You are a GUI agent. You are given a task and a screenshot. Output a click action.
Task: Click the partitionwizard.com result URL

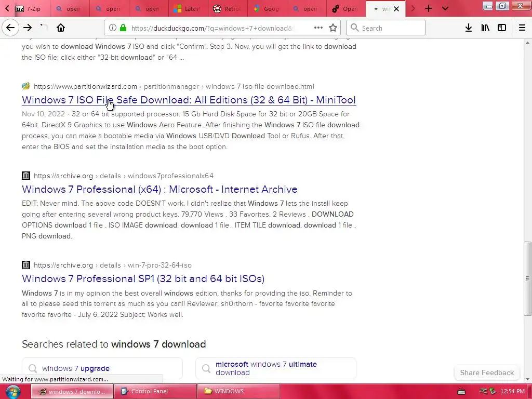pos(174,87)
